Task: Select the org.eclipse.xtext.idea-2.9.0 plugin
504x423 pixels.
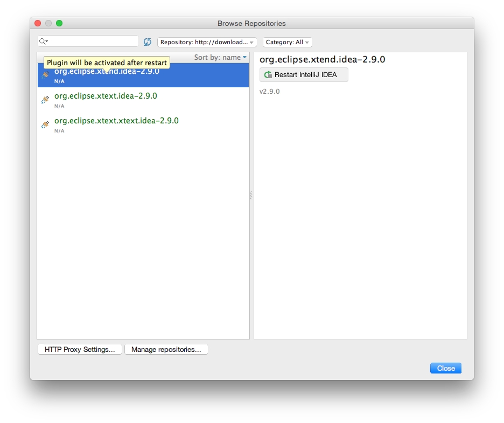Action: [104, 95]
